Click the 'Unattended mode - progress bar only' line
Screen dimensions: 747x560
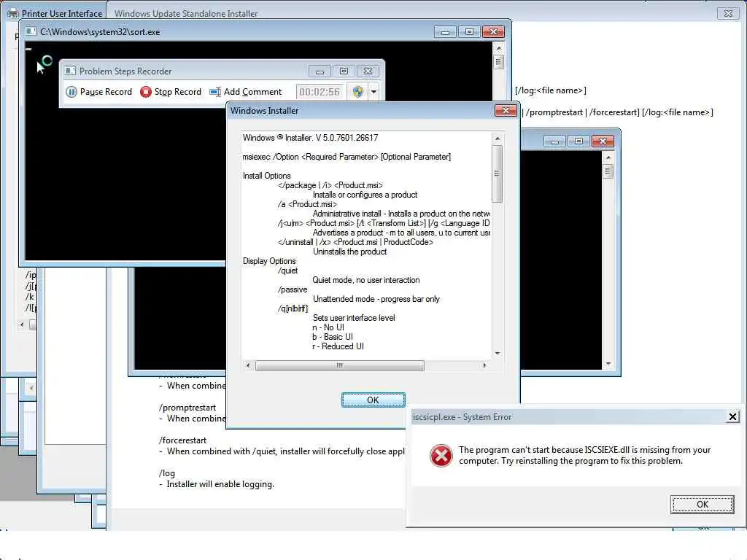[376, 299]
